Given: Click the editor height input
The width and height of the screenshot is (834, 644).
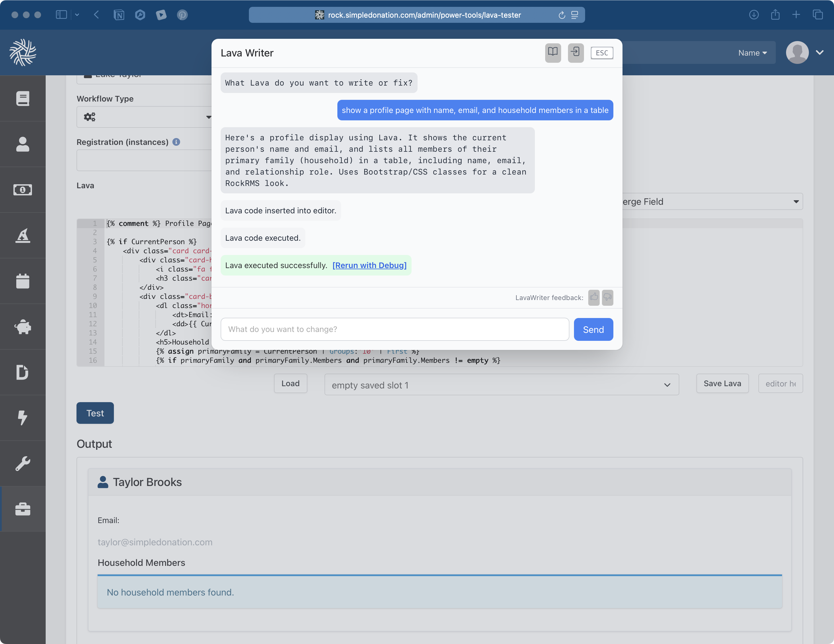Looking at the screenshot, I should pos(780,383).
